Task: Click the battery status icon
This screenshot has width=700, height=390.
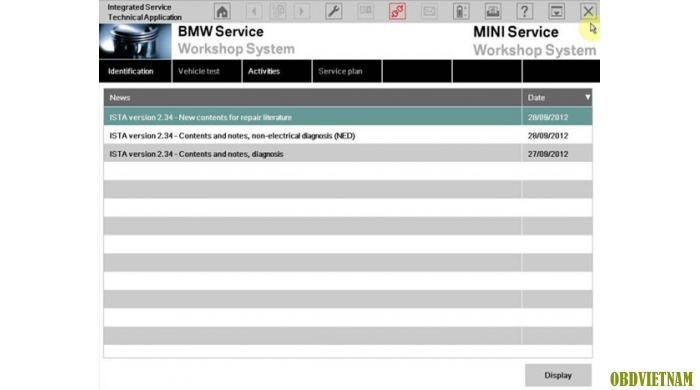Action: click(x=461, y=11)
